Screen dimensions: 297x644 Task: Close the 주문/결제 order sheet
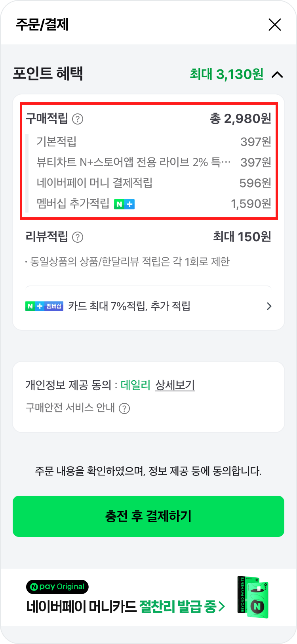[x=274, y=25]
